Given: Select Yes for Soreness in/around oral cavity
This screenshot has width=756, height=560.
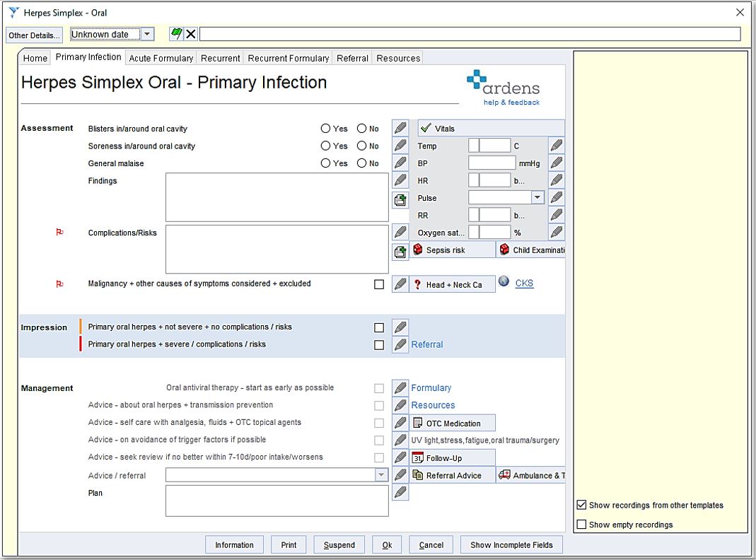Looking at the screenshot, I should tap(325, 146).
